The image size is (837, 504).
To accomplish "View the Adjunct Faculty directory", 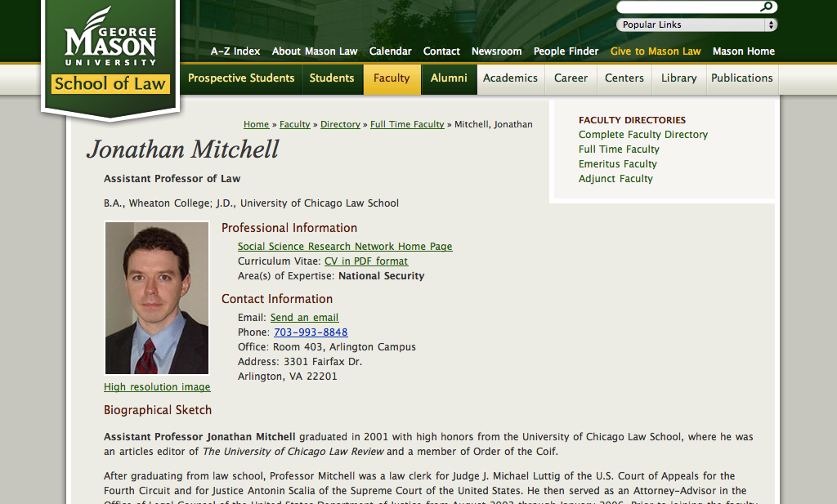I will coord(615,179).
